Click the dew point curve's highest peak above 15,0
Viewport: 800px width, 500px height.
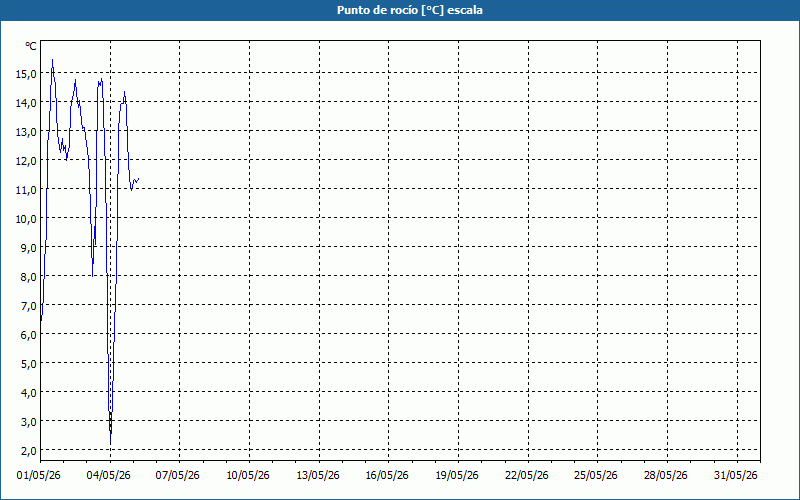[x=53, y=60]
